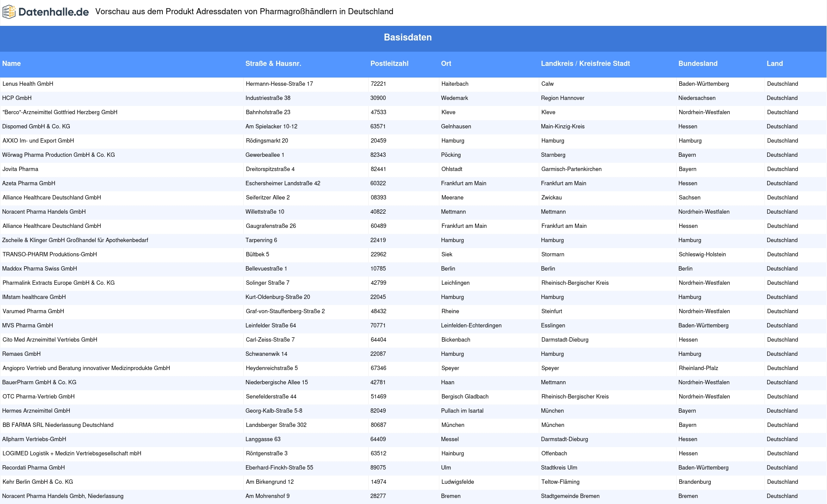827x504 pixels.
Task: Click the Datenhalle.de logo icon
Action: point(9,12)
